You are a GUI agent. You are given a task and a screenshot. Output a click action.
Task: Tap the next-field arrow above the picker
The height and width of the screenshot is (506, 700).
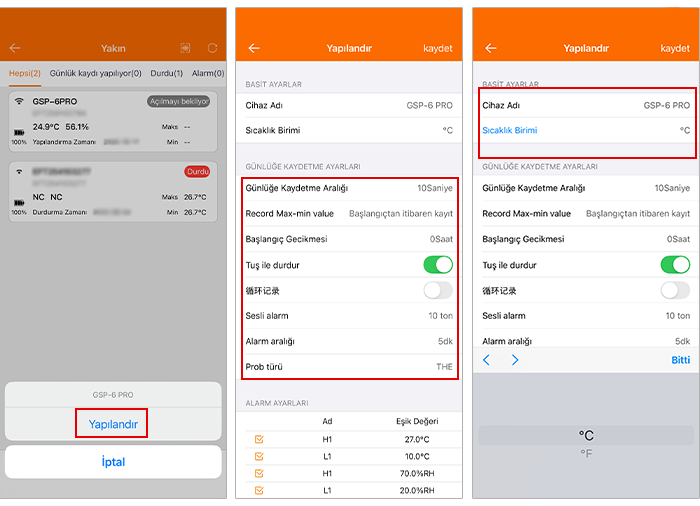(x=515, y=360)
